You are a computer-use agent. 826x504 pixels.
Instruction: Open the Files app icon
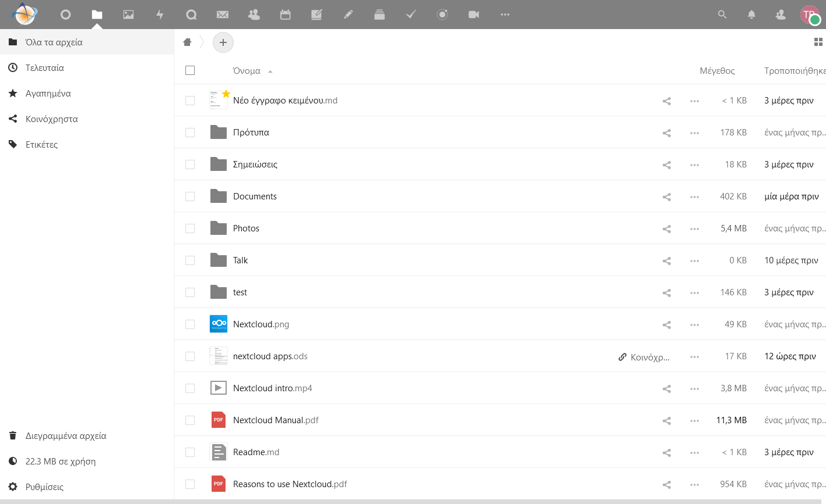[97, 15]
